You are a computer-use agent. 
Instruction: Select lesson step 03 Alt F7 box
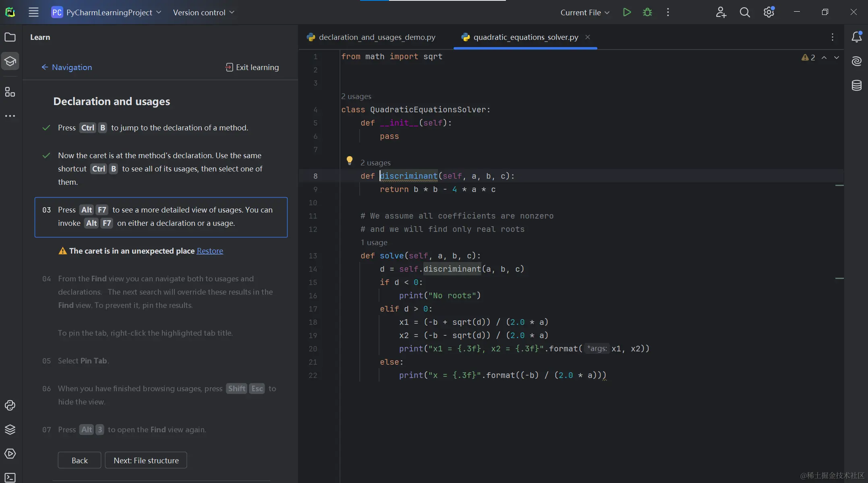[161, 217]
